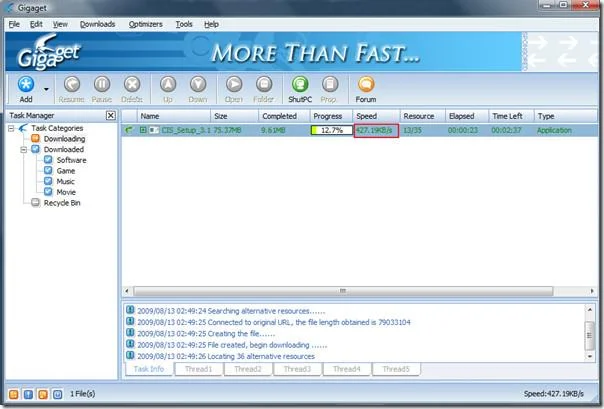Switch to the Thread2 tab
The height and width of the screenshot is (409, 604).
pyautogui.click(x=248, y=369)
